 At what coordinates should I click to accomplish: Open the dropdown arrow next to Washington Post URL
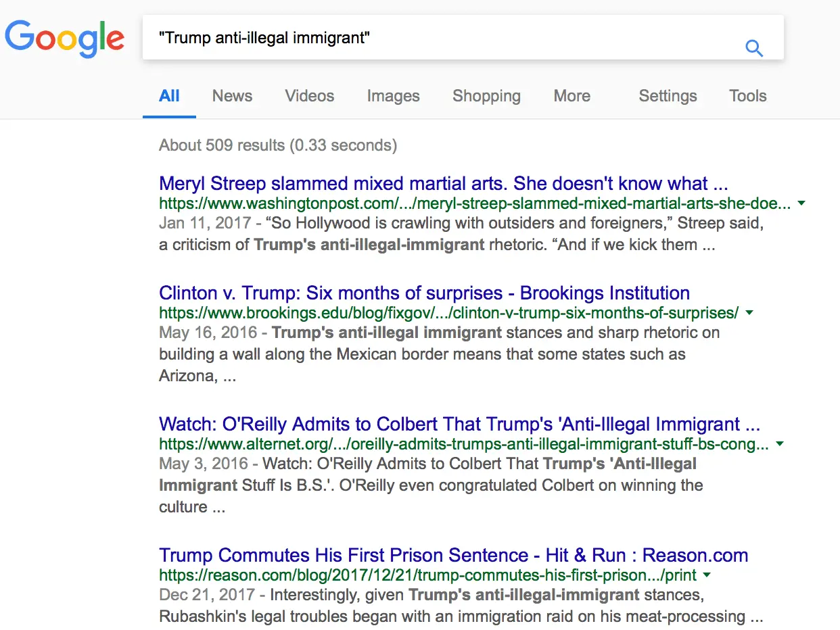[801, 203]
